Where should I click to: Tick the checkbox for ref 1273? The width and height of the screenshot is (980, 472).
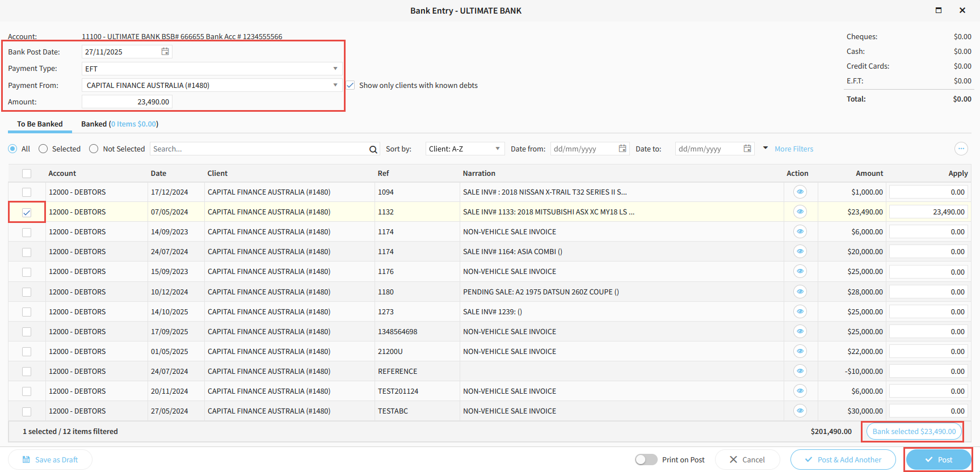tap(27, 312)
